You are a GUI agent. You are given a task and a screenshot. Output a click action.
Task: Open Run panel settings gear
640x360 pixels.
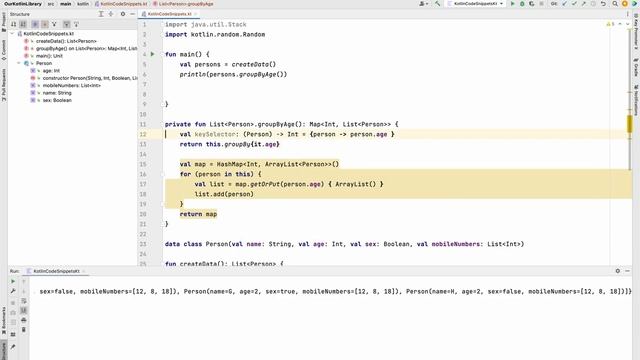tap(618, 271)
